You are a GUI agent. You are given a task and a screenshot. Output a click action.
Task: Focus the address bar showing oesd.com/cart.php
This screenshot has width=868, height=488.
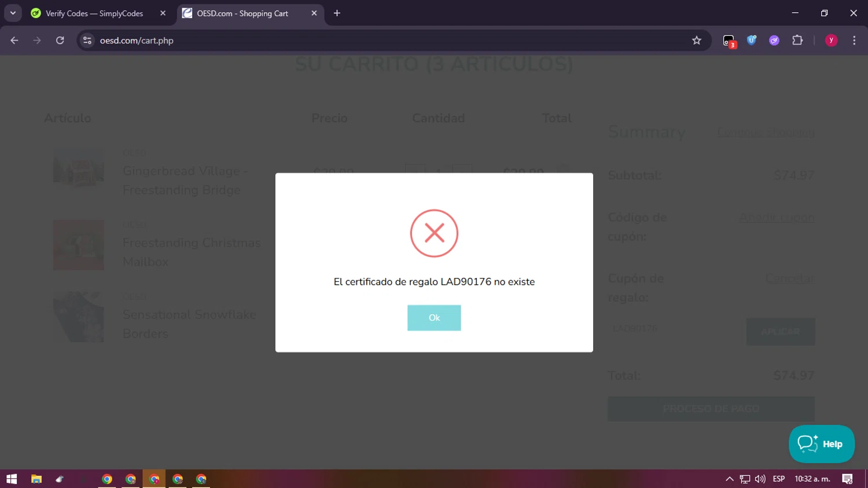(393, 41)
